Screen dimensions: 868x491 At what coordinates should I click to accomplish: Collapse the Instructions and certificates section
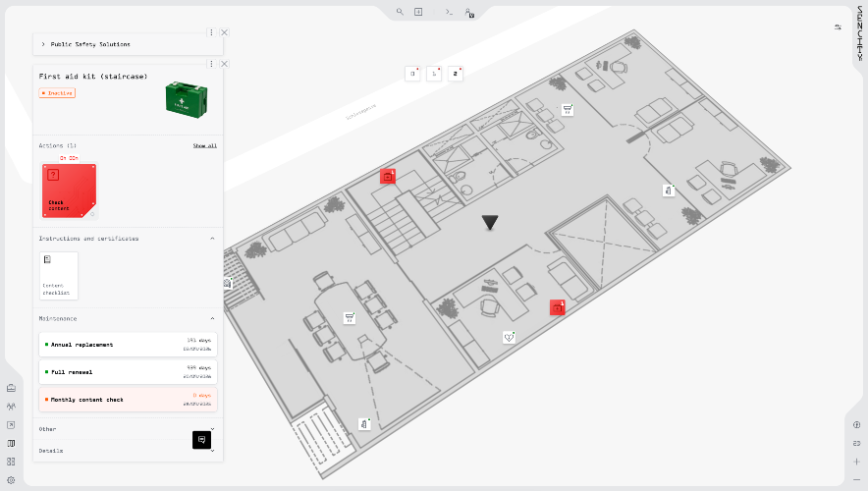(x=212, y=239)
